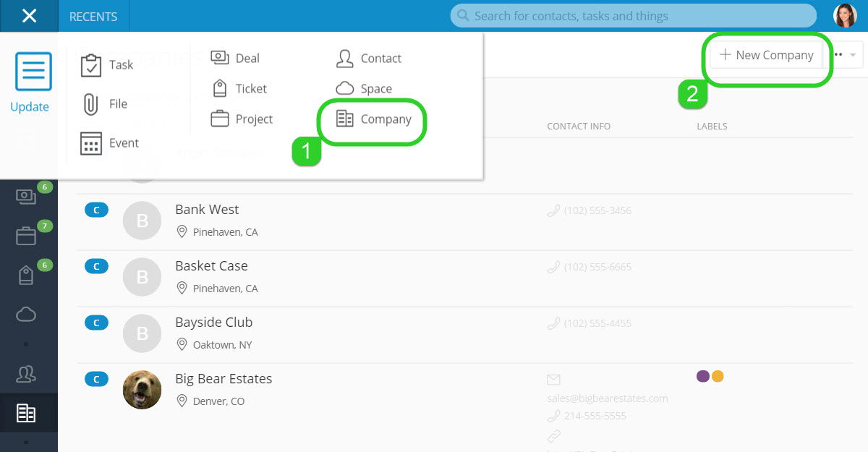Expand the dropdown arrow beside New Company
The width and height of the screenshot is (868, 452).
(853, 55)
